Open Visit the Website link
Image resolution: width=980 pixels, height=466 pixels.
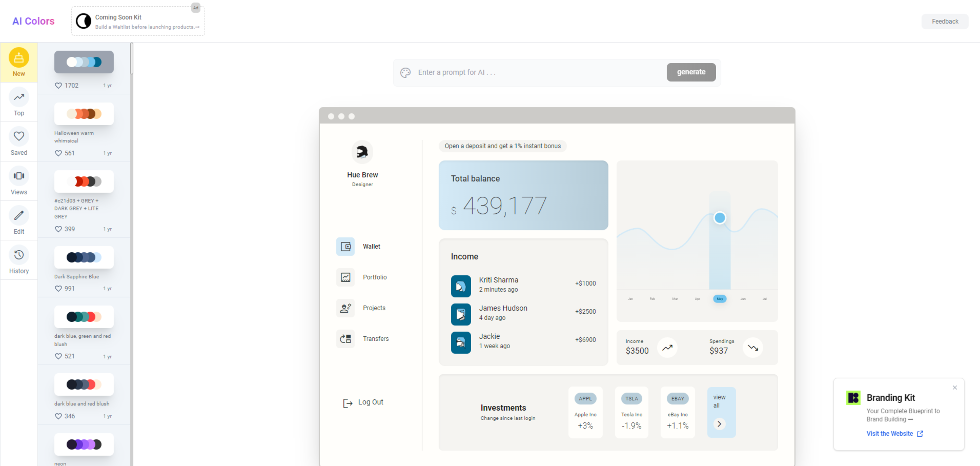tap(895, 434)
